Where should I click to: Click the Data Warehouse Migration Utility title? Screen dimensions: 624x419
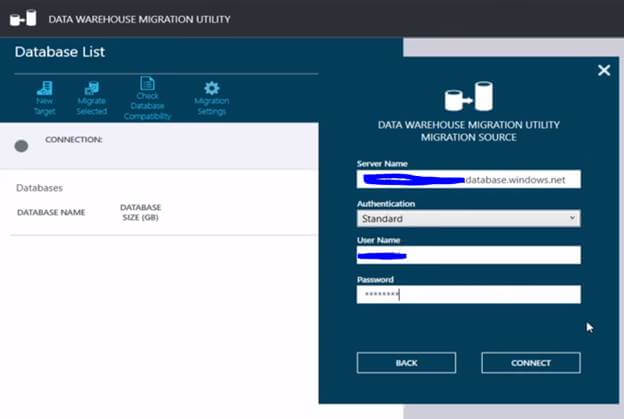(139, 19)
